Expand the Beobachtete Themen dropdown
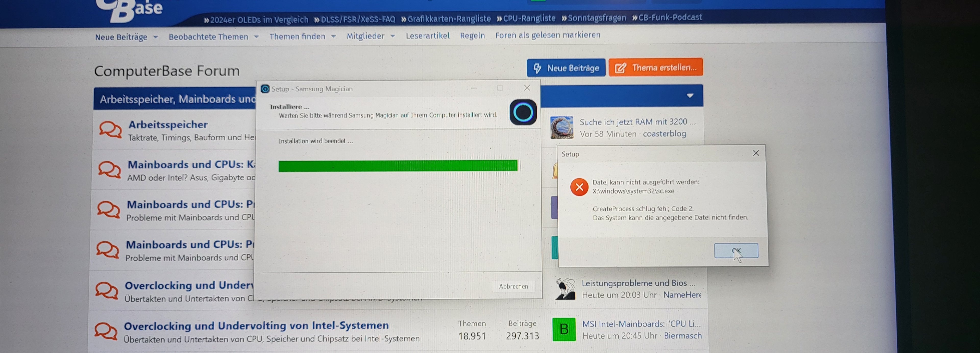Viewport: 980px width, 353px height. pyautogui.click(x=256, y=37)
